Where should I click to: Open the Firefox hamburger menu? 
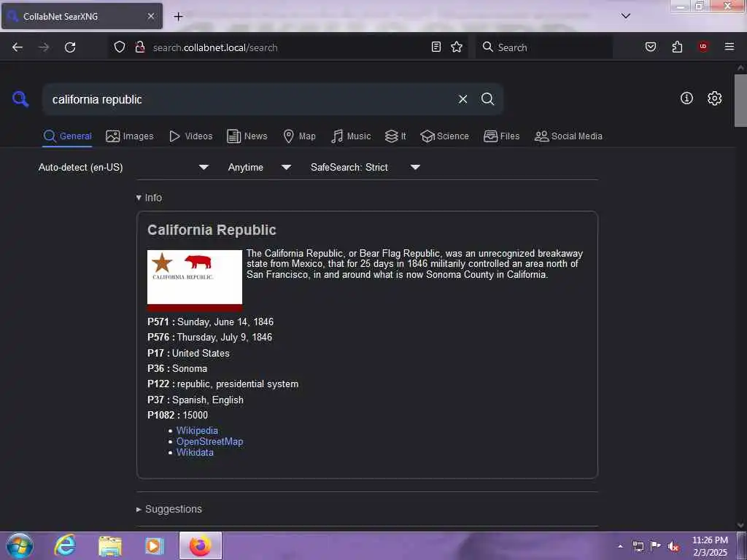(729, 47)
